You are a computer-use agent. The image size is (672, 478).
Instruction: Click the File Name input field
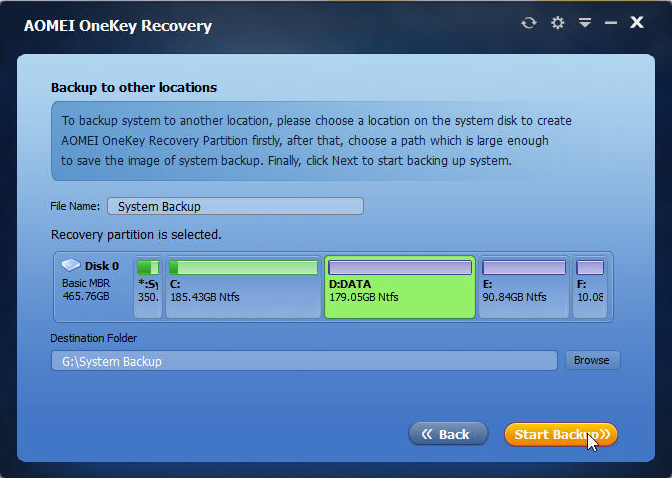coord(235,206)
